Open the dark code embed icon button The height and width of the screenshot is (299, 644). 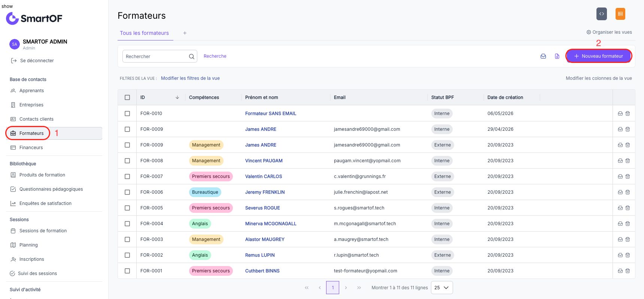pos(602,14)
